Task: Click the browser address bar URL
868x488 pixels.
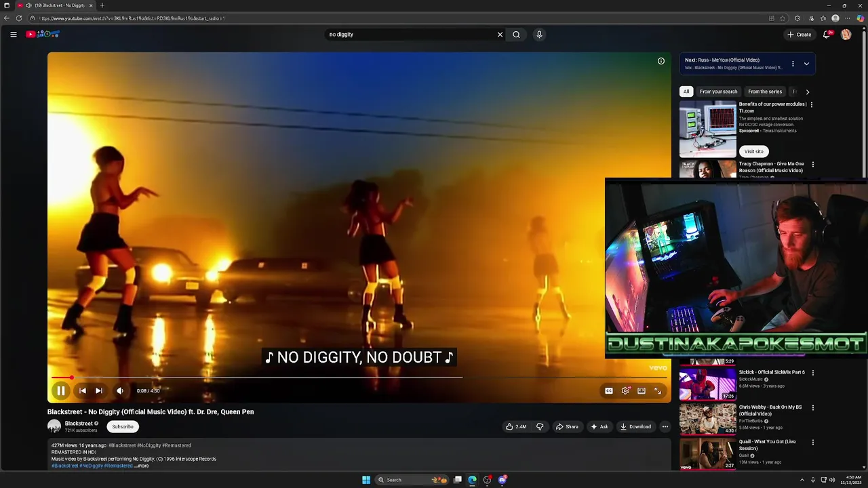Action: click(132, 18)
